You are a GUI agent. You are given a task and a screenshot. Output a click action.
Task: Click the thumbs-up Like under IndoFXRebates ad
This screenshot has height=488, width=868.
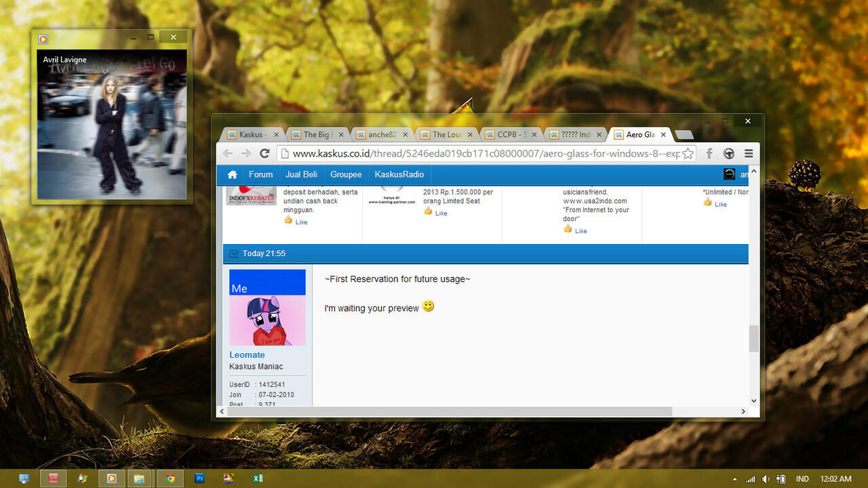(296, 221)
